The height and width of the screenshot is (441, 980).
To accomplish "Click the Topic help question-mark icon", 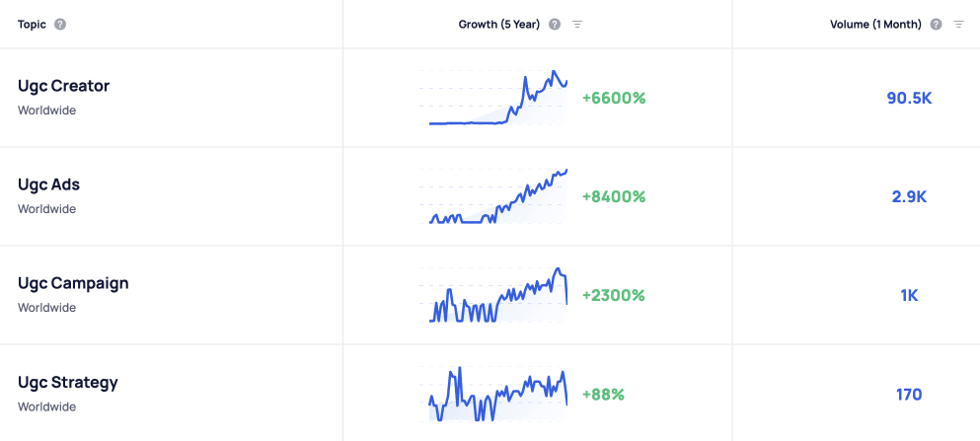I will (x=60, y=25).
